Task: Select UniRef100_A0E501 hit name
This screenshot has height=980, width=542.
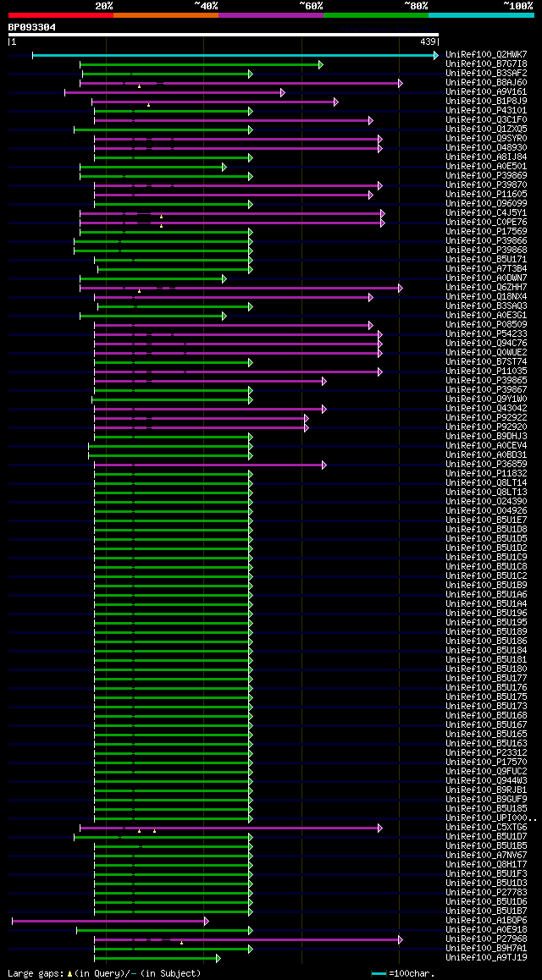Action: [486, 166]
